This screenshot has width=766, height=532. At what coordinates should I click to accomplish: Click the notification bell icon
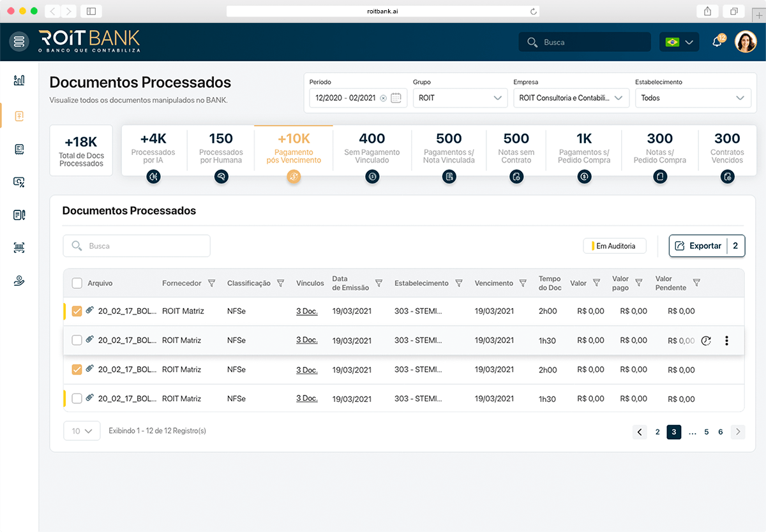coord(717,42)
